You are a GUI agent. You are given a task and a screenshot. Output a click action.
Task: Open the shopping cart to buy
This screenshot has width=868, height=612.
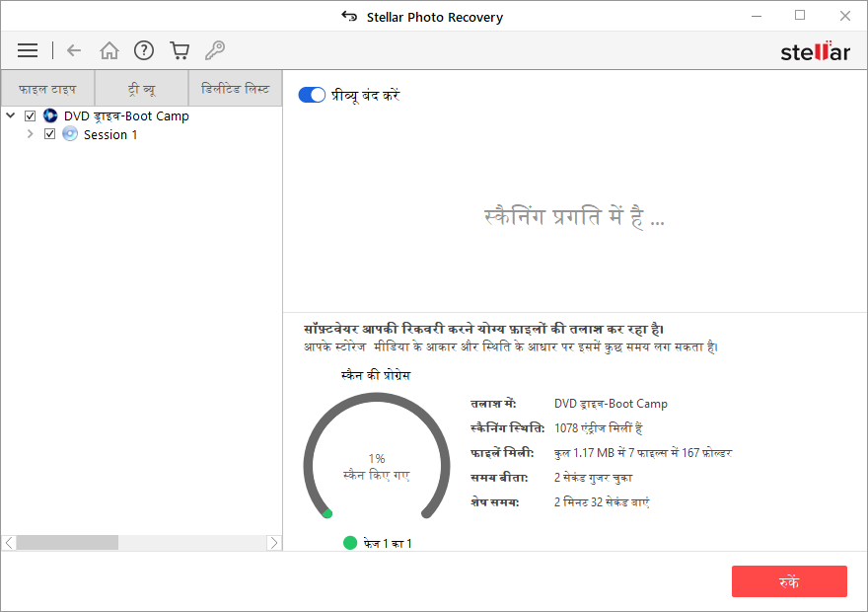pos(180,50)
